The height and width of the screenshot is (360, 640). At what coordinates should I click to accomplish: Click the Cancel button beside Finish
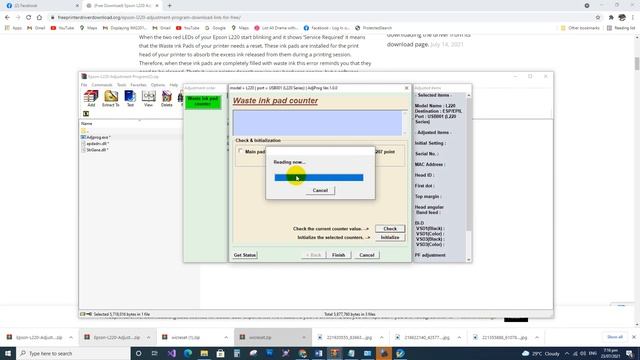(x=367, y=255)
